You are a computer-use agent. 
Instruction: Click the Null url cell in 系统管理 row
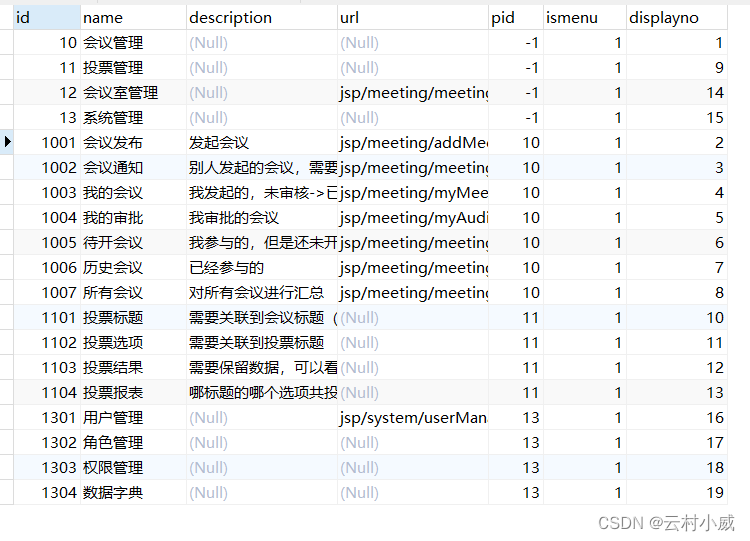click(x=413, y=117)
